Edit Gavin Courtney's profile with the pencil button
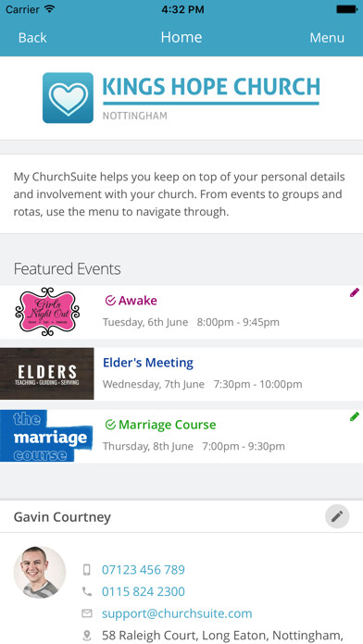 click(x=337, y=516)
